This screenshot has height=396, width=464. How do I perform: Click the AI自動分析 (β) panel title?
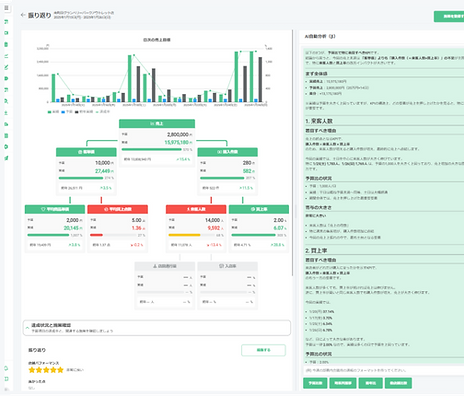(320, 36)
